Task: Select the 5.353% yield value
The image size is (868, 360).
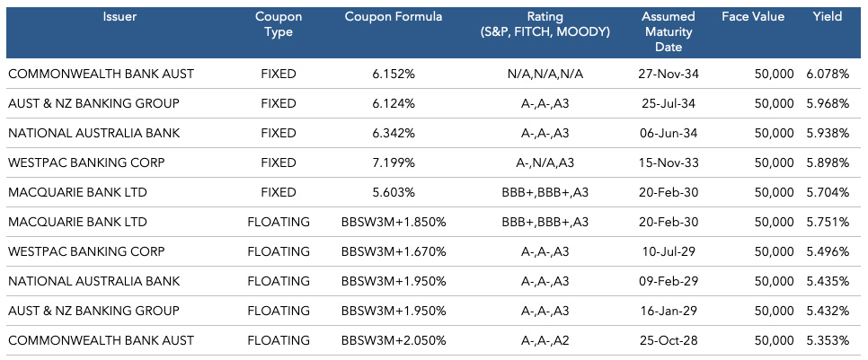Action: point(828,340)
